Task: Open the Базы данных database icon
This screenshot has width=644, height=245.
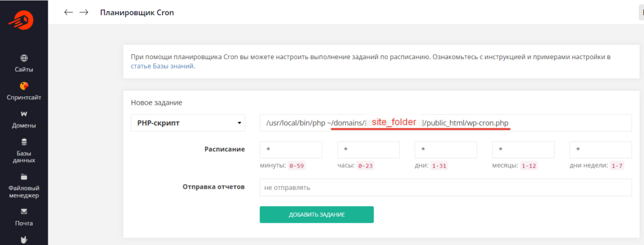Action: tap(24, 143)
